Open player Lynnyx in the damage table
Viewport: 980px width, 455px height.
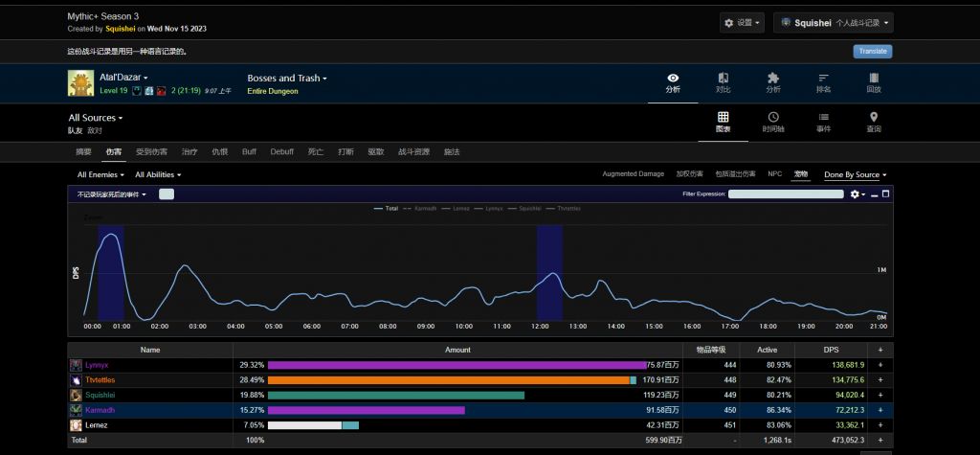pos(98,365)
